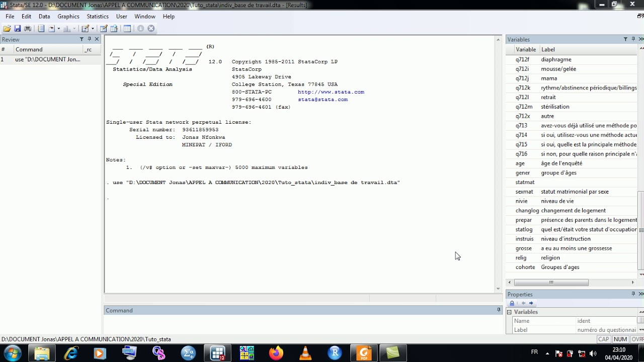The image size is (644, 362).
Task: Select the use command in Review history
Action: coord(50,59)
